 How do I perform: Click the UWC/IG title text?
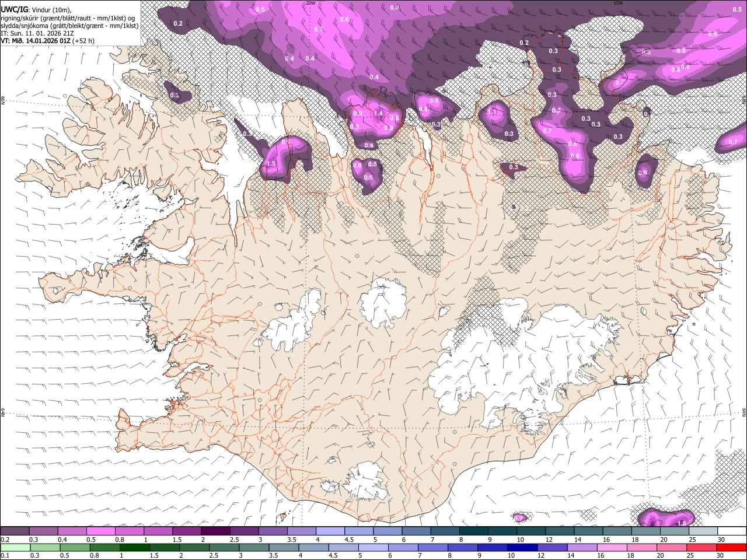(x=14, y=9)
